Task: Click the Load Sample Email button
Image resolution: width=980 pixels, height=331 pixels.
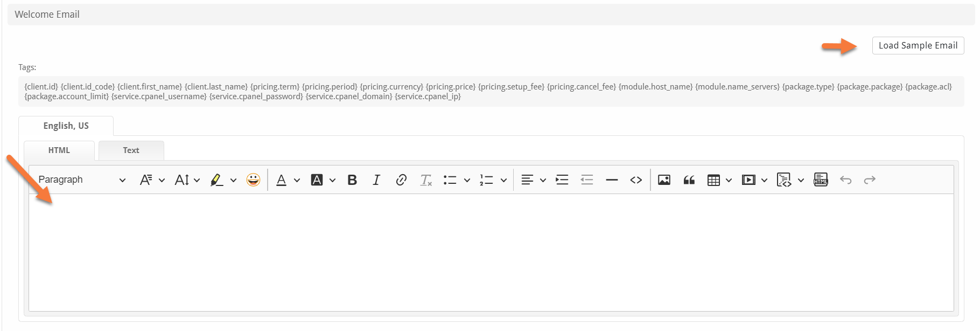Action: (918, 45)
